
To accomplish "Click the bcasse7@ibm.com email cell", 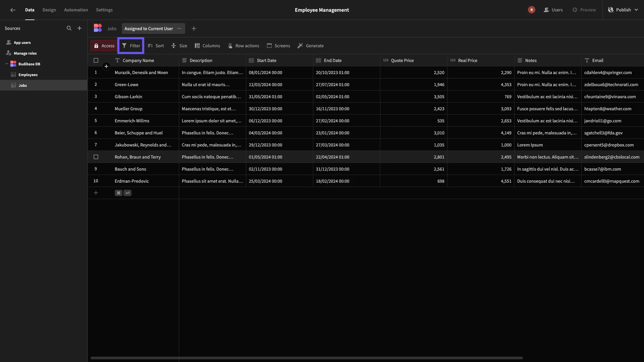I will pos(612,169).
